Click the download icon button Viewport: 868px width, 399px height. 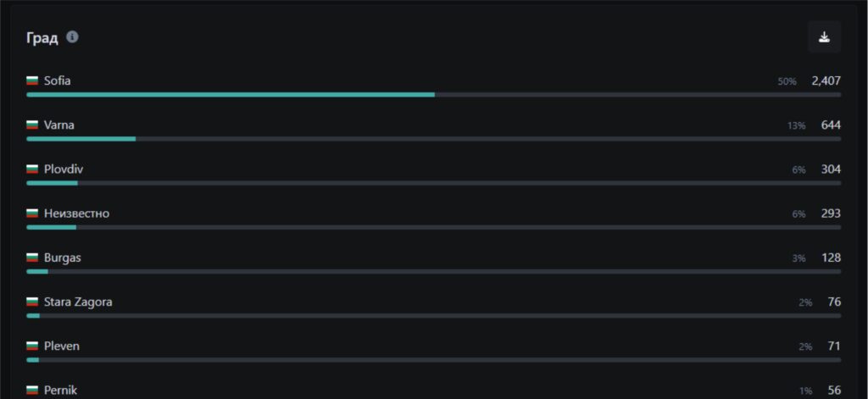click(824, 37)
